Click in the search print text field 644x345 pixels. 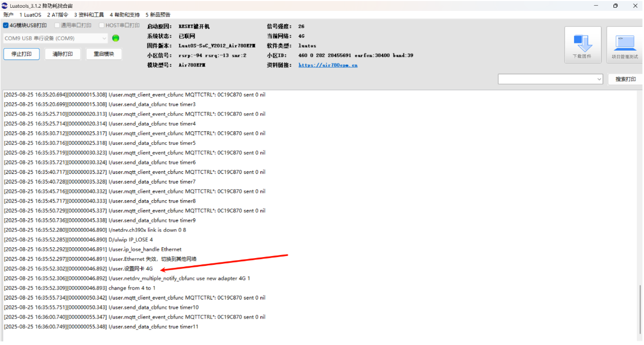(x=547, y=79)
